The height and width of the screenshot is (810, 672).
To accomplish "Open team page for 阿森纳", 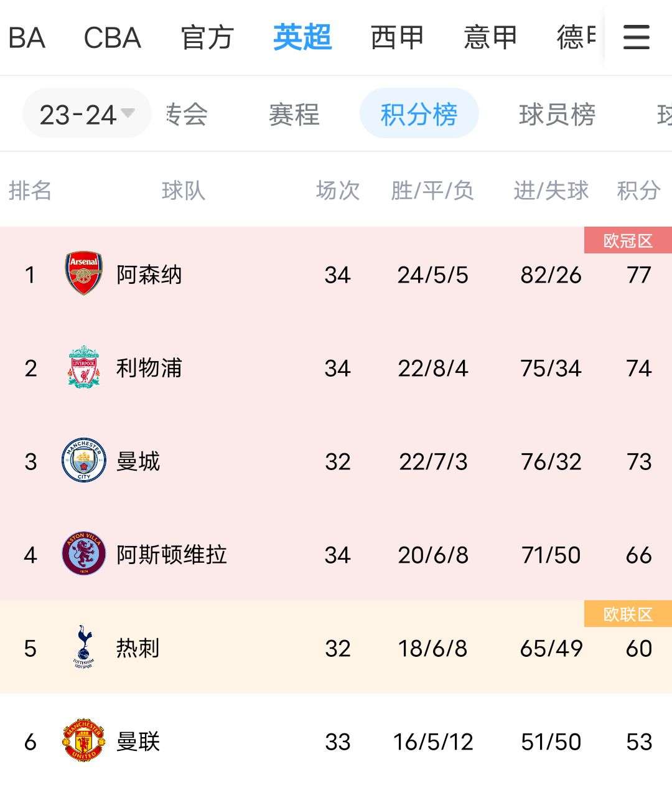I will tap(149, 275).
